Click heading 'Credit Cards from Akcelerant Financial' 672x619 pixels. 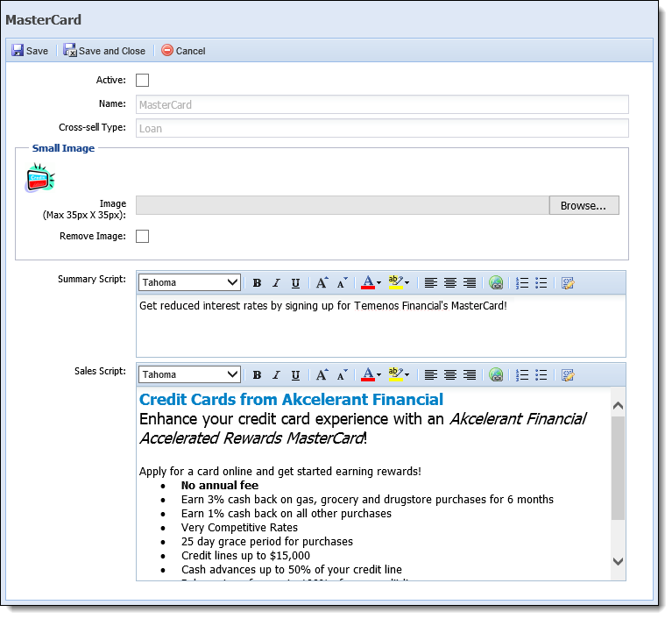pos(291,400)
